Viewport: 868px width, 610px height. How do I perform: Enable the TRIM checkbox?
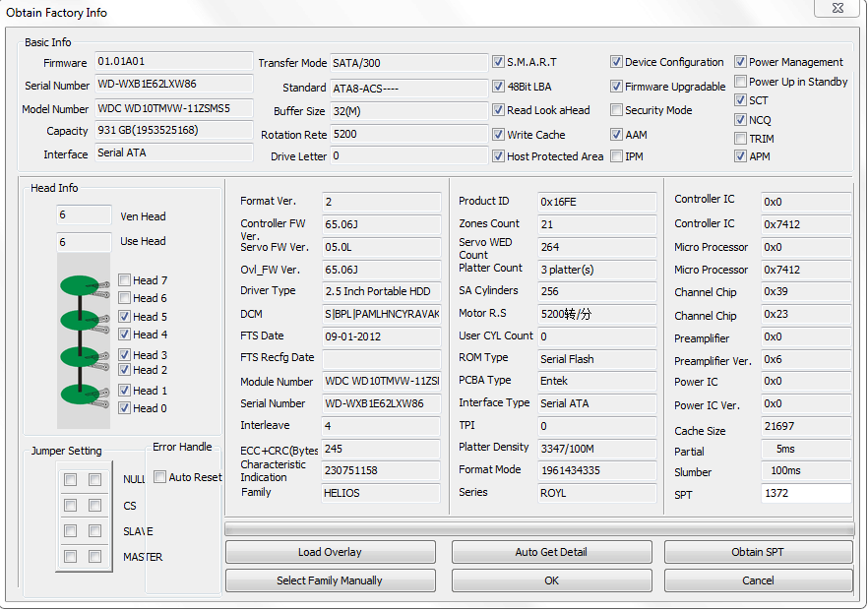coord(740,139)
